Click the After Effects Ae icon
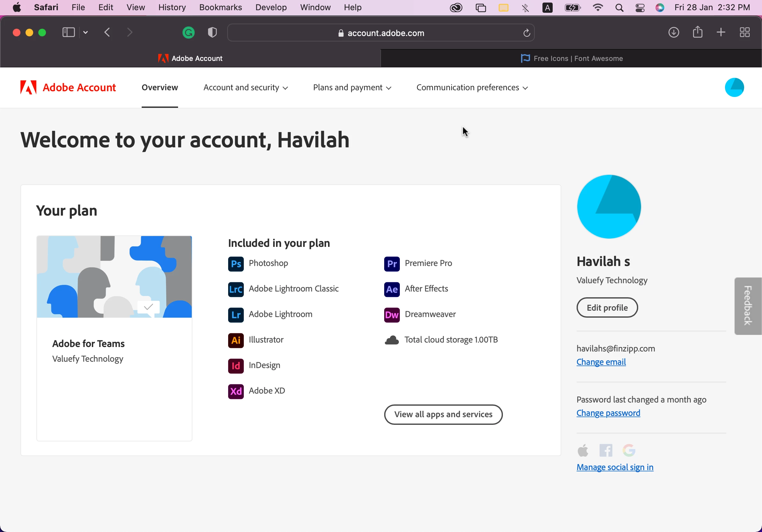 [392, 289]
